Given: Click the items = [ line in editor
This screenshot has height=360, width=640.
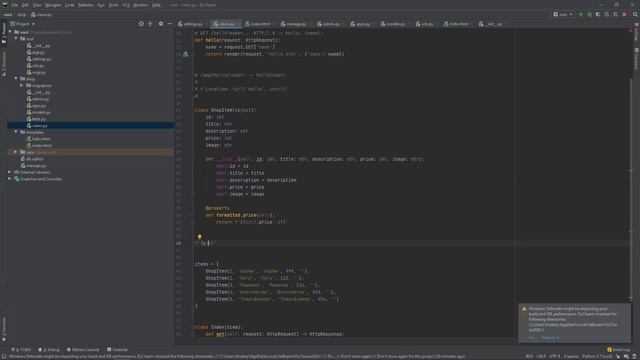Looking at the screenshot, I should coord(207,264).
